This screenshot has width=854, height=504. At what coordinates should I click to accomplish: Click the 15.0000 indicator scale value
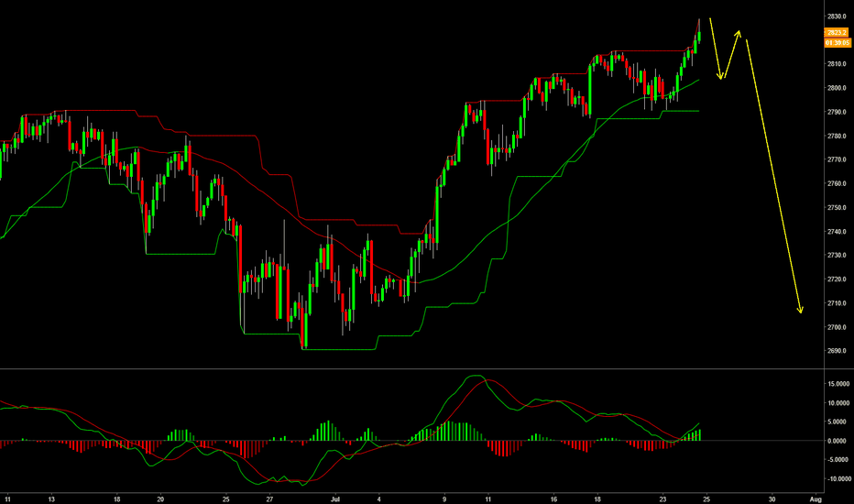[x=838, y=384]
